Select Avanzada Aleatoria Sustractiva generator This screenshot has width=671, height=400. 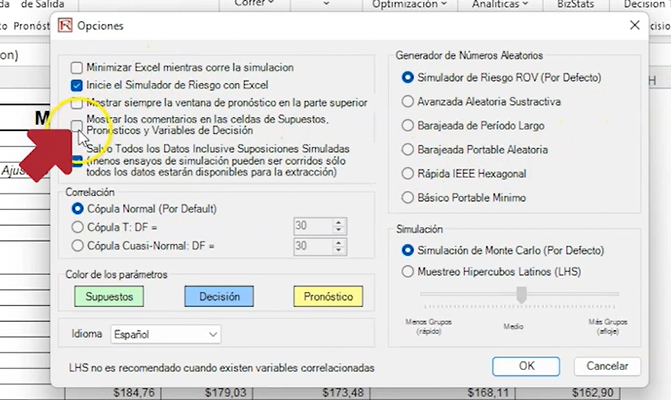[x=407, y=101]
